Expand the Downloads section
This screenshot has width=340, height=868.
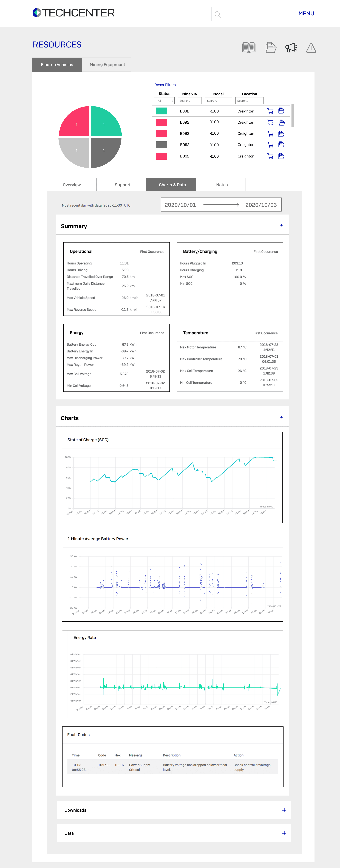pyautogui.click(x=284, y=810)
